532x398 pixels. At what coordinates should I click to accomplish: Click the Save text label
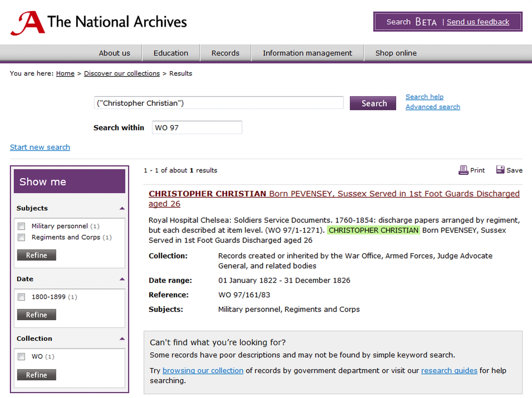(514, 170)
